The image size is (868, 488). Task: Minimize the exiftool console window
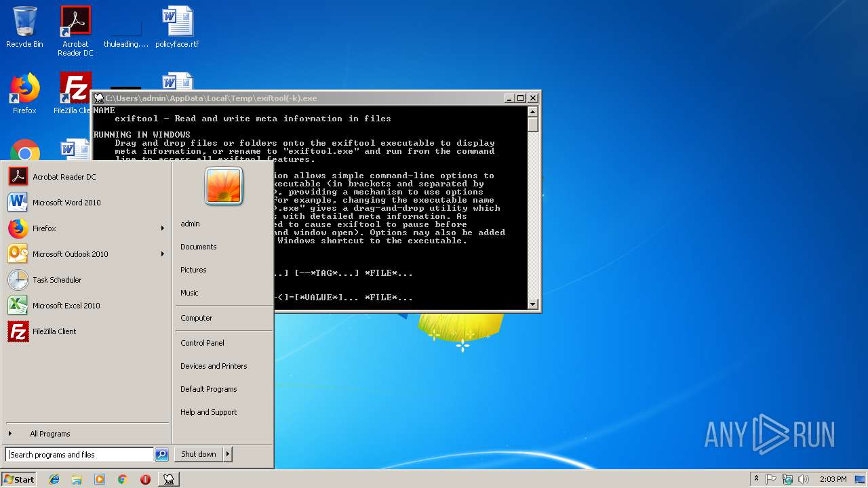(509, 98)
